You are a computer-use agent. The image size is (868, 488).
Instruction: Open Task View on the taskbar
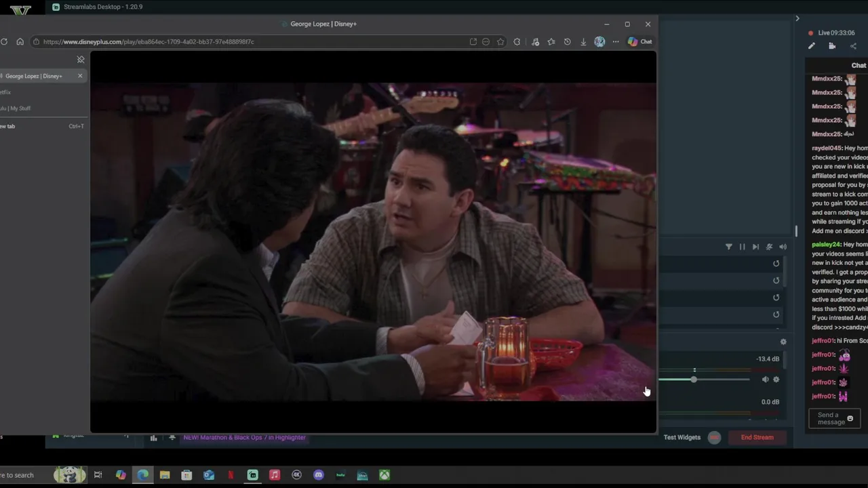tap(98, 475)
